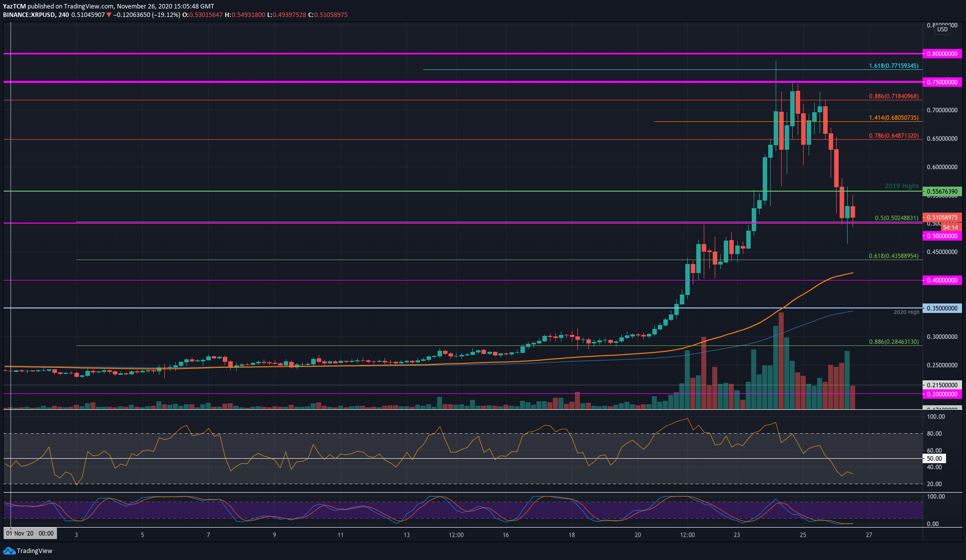966x560 pixels.
Task: Click the 54:14 candle countdown timer
Action: [x=950, y=228]
